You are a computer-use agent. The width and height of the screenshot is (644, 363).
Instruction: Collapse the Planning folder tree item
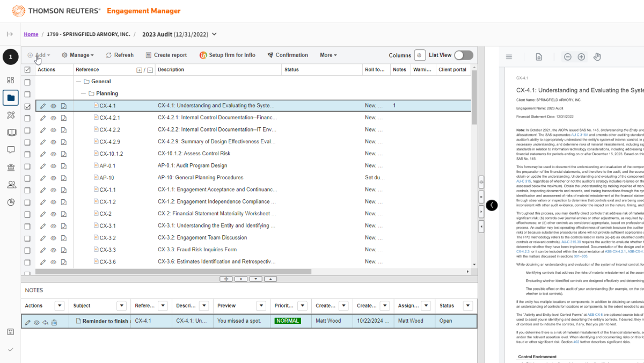pyautogui.click(x=84, y=93)
